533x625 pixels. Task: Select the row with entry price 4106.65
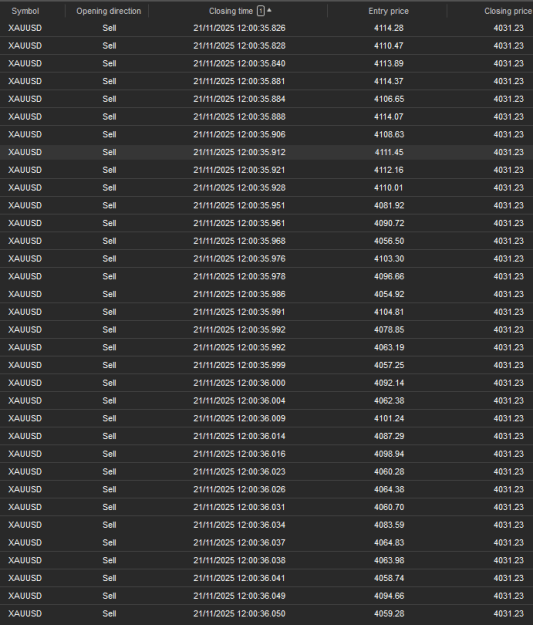point(266,99)
